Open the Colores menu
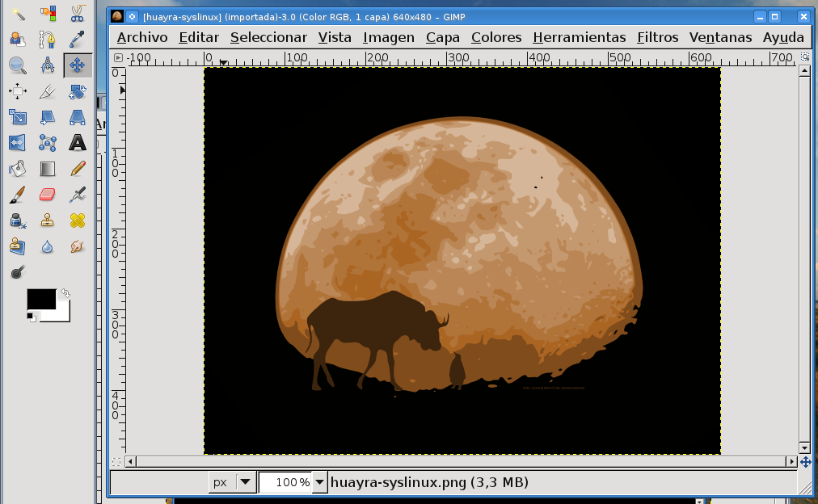 coord(495,37)
